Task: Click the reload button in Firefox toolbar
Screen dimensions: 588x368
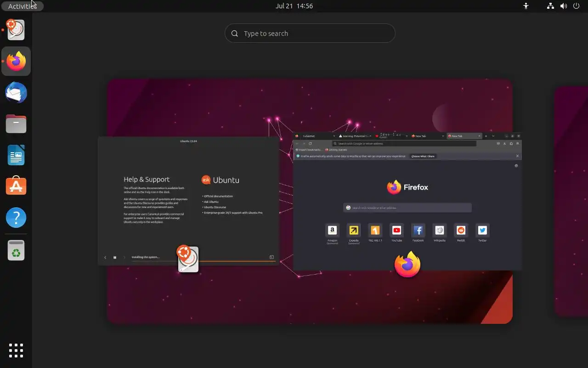Action: (x=310, y=144)
